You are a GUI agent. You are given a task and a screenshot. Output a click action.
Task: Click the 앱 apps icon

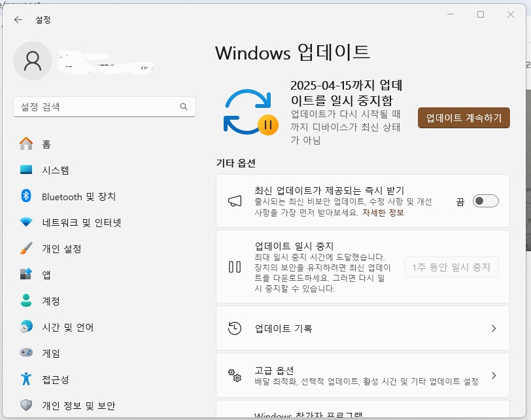26,274
